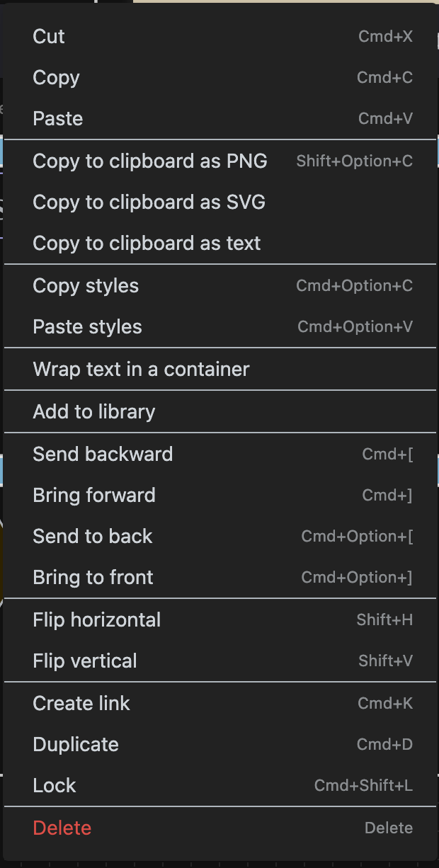Apply Paste styles from the menu
Viewport: 439px width, 868px height.
click(87, 327)
